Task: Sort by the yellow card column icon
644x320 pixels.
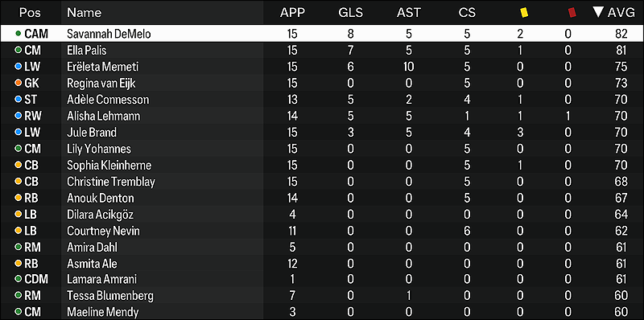Action: (x=524, y=13)
